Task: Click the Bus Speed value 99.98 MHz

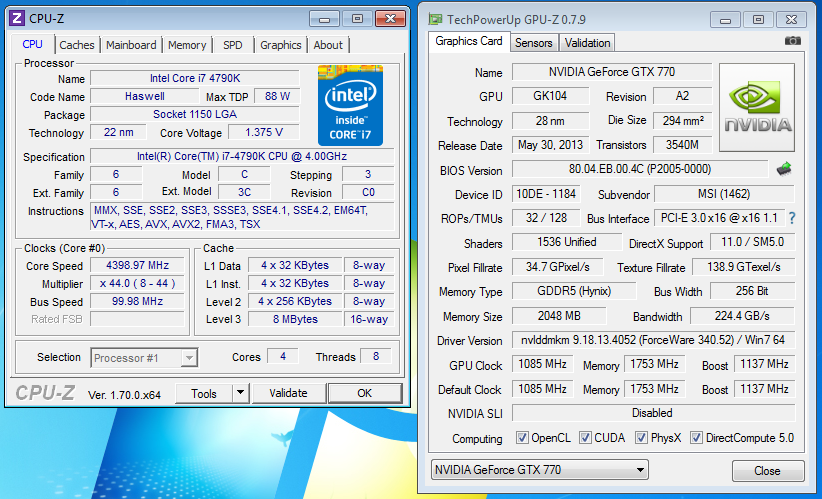Action: pyautogui.click(x=137, y=301)
